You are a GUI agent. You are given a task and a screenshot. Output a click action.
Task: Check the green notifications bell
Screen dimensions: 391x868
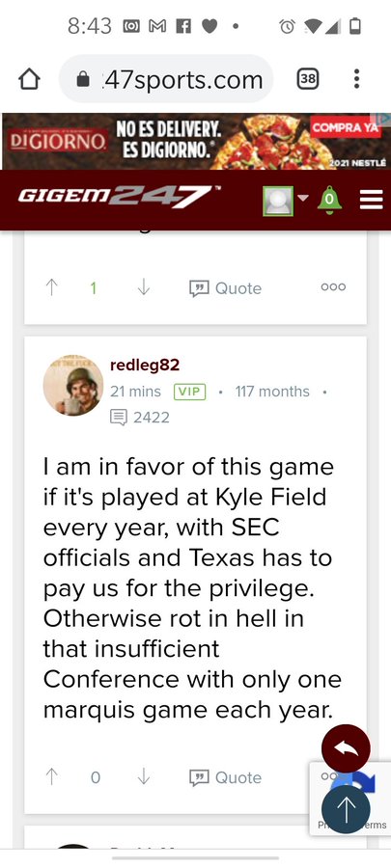click(329, 200)
